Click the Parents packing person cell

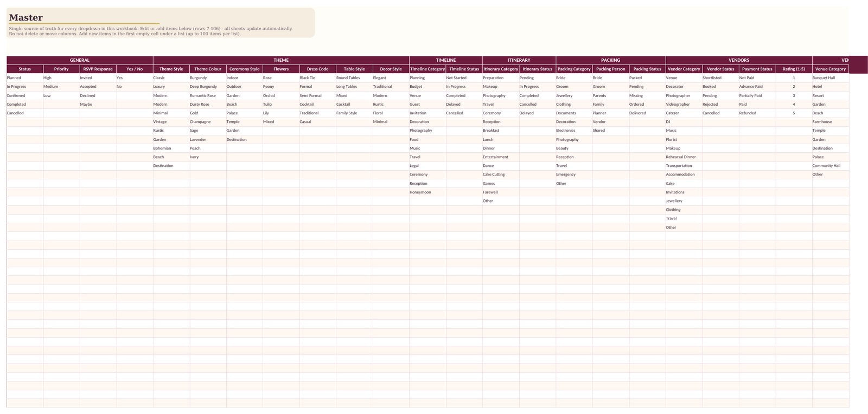[610, 96]
